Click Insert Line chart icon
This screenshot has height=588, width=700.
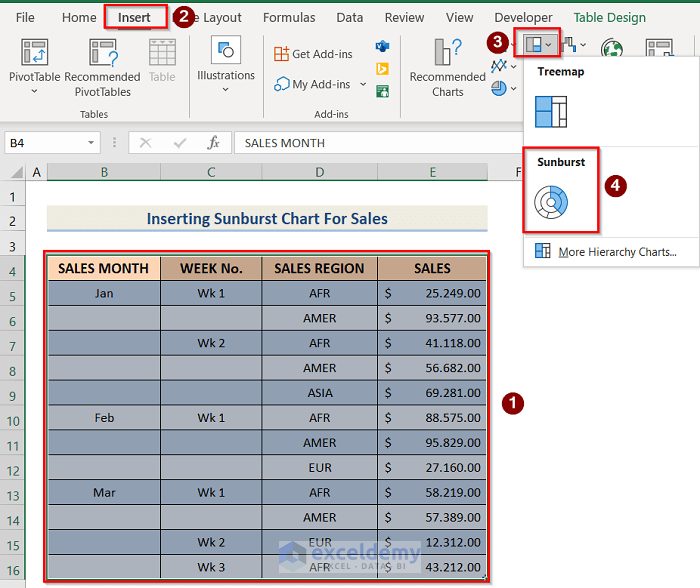tap(499, 66)
